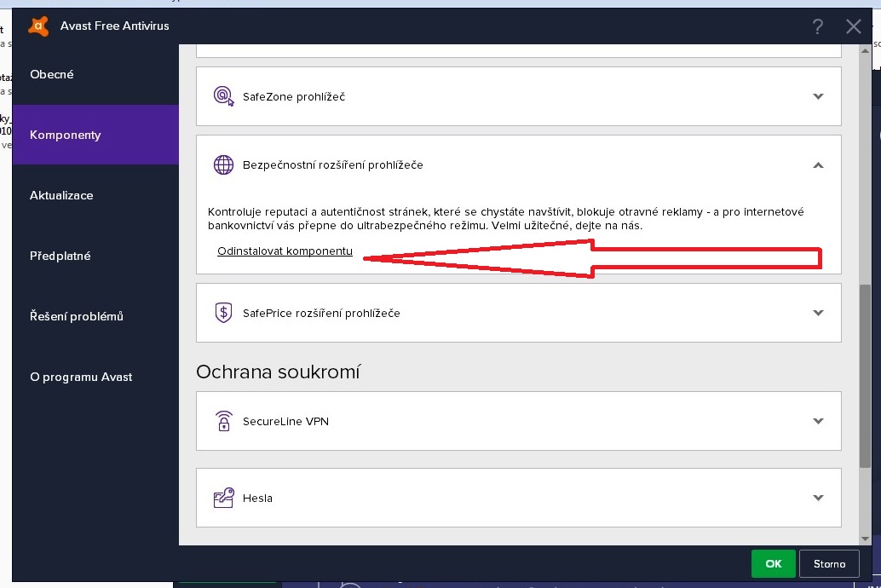Click the SafeZone prohlížeč label
881x588 pixels.
(x=294, y=96)
